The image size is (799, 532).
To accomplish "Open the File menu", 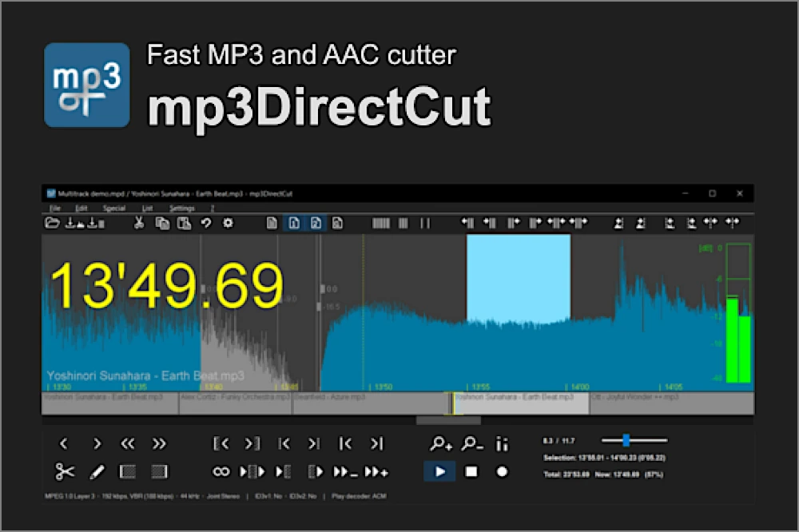I will (55, 208).
